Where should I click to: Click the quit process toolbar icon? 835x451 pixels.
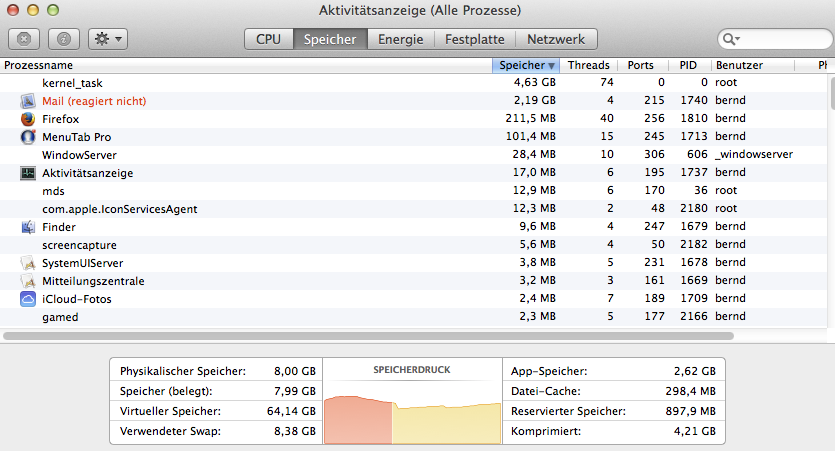[24, 39]
